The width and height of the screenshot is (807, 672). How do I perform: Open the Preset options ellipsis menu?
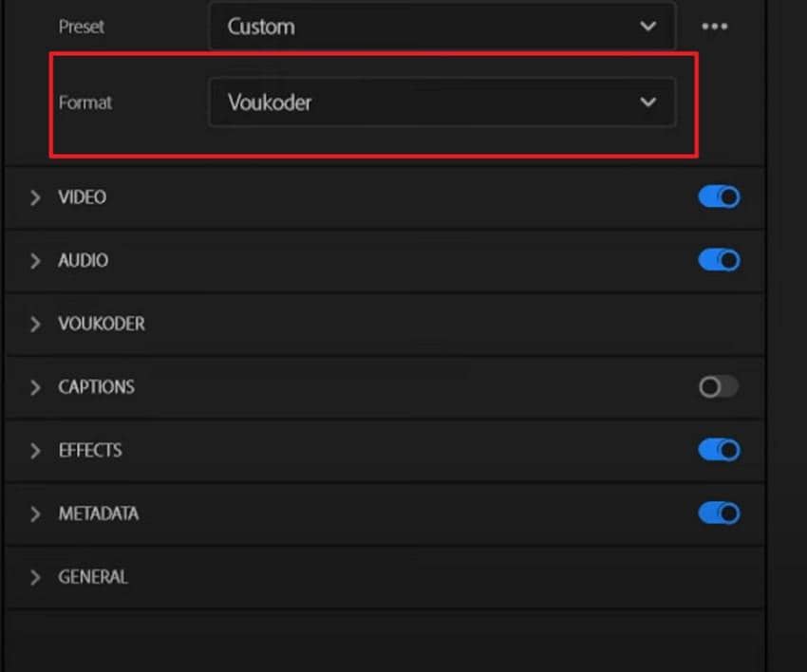(x=715, y=27)
